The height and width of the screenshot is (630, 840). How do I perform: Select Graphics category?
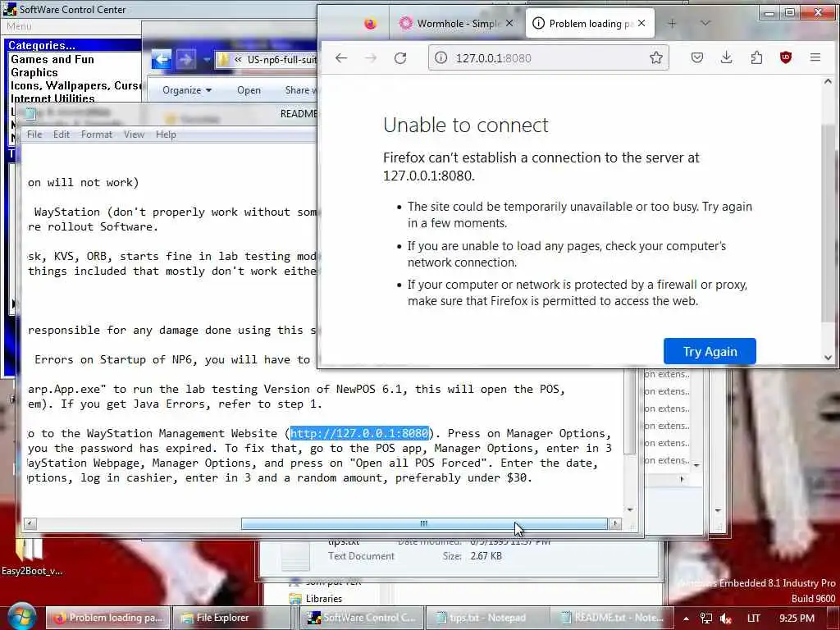[x=34, y=72]
